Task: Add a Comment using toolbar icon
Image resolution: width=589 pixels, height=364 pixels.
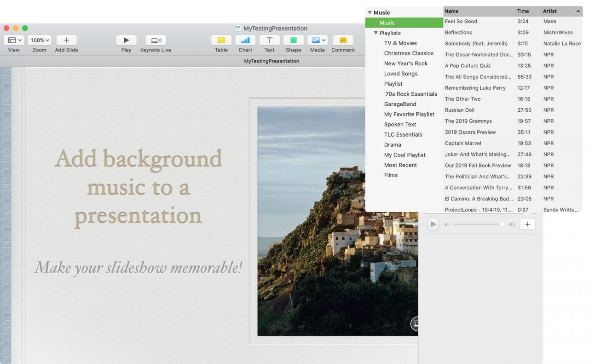Action: tap(343, 40)
